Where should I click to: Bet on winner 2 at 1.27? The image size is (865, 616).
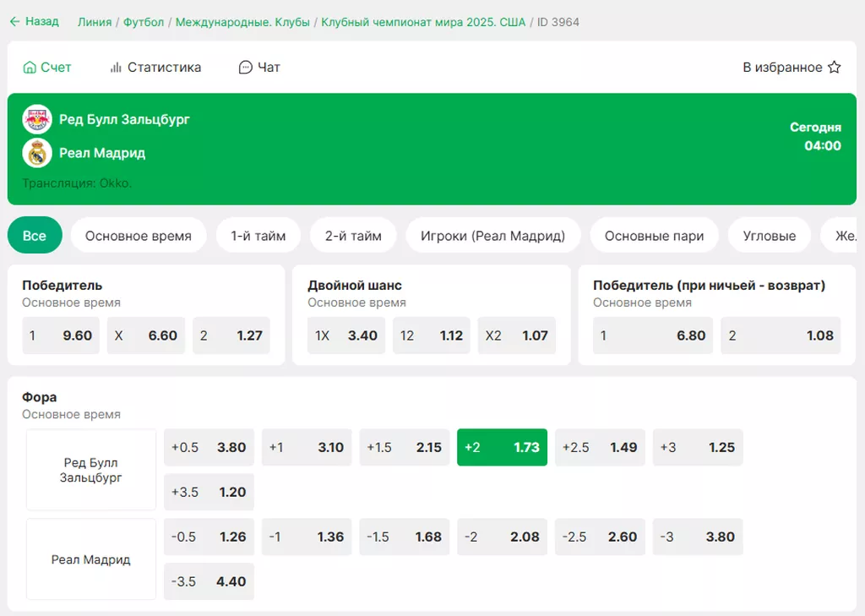(231, 335)
